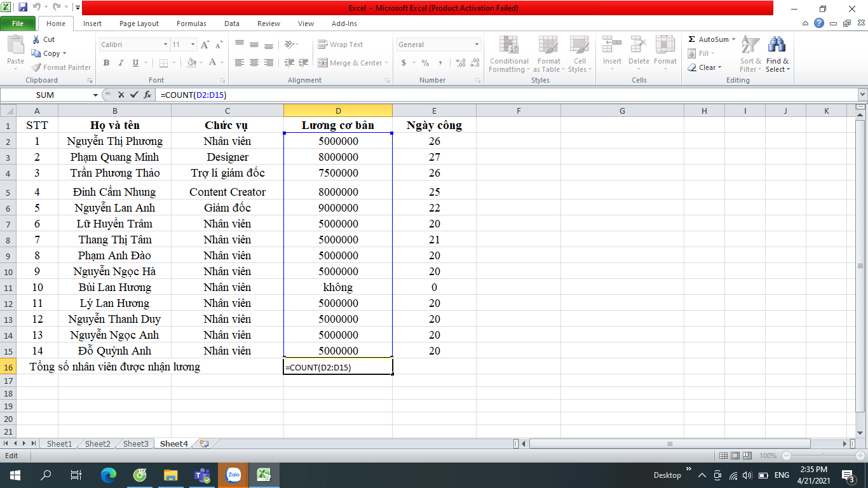Switch to the Data tab
The height and width of the screenshot is (488, 868).
point(232,24)
